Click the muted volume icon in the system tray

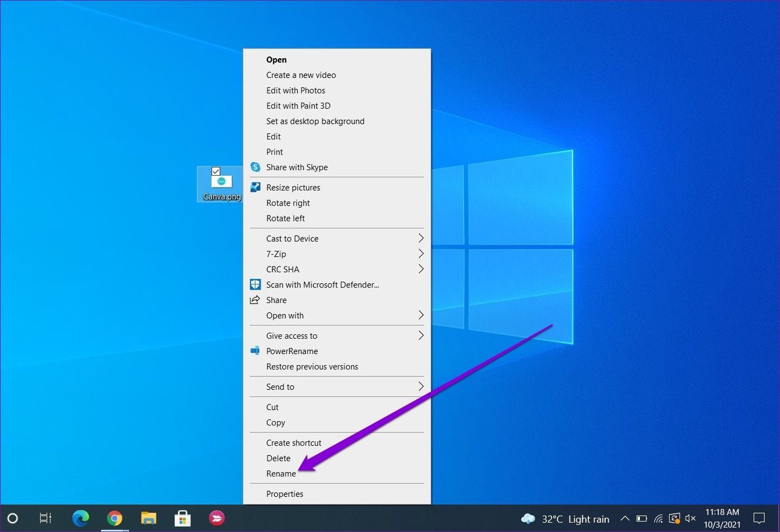tap(690, 519)
